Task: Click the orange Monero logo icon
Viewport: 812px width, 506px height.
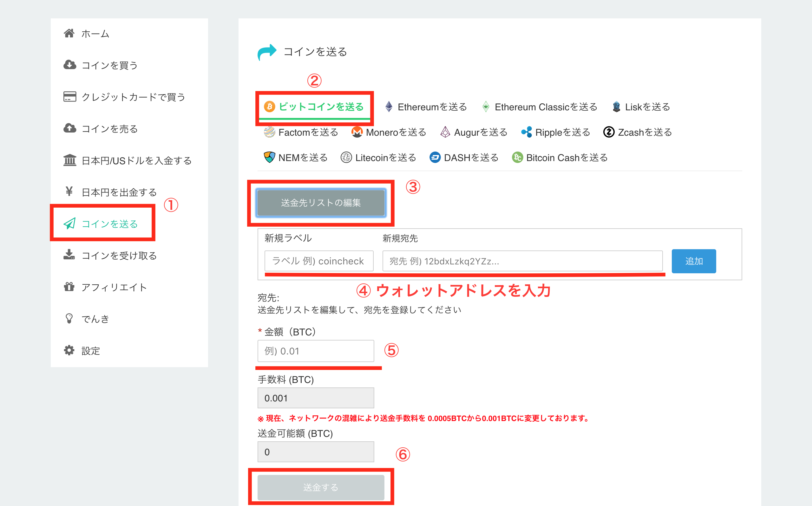Action: click(357, 132)
